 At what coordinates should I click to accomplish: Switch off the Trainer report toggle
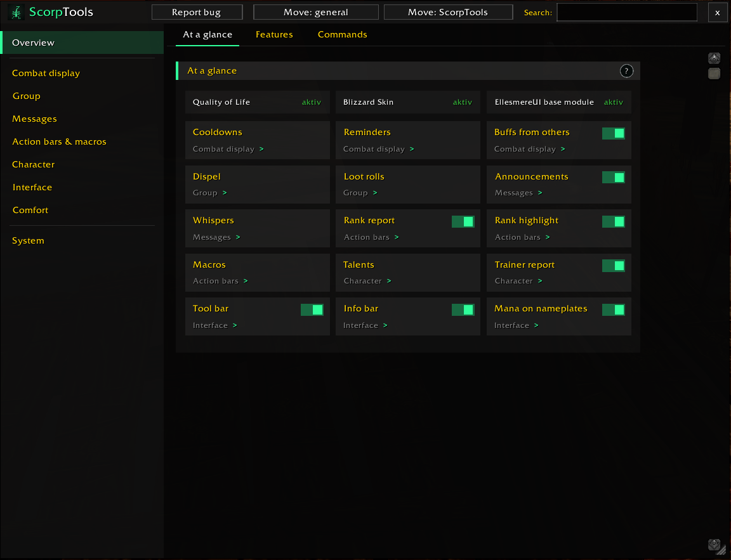point(613,266)
